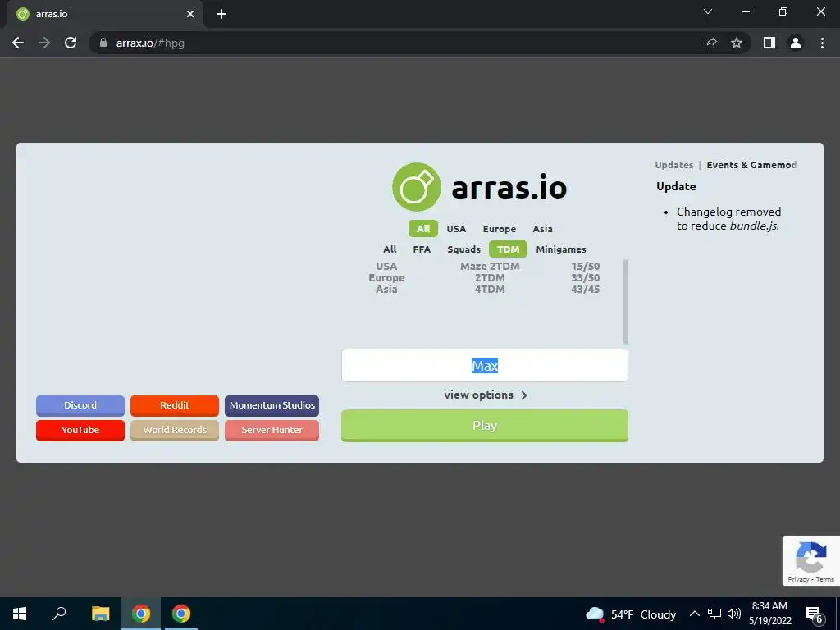Close the arras.io tab
The image size is (840, 630).
(190, 14)
